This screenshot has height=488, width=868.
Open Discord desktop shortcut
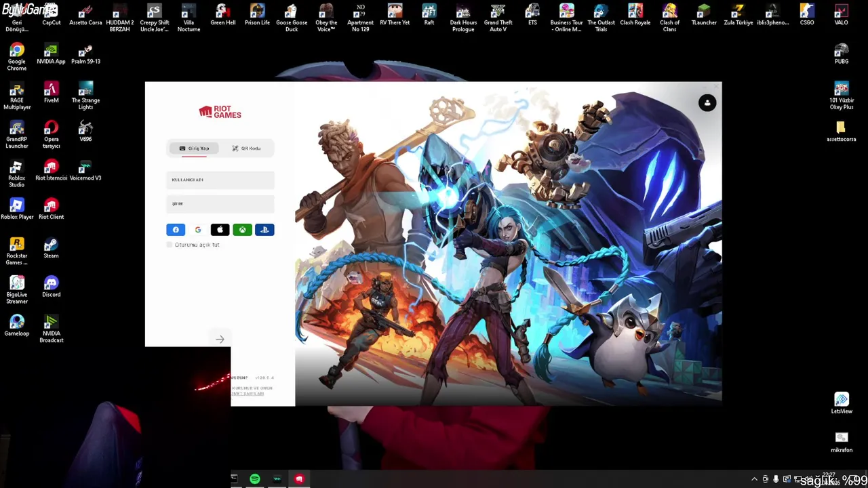(x=51, y=287)
